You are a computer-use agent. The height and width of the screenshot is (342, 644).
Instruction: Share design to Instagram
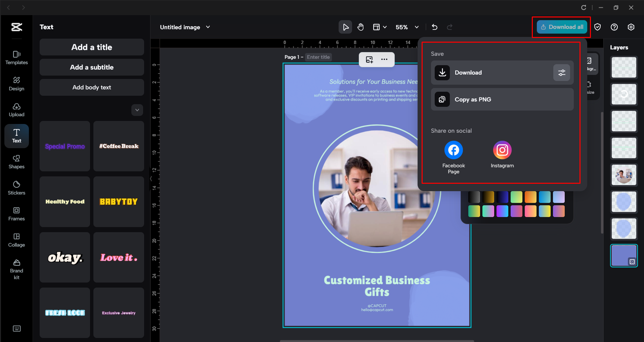tap(502, 150)
